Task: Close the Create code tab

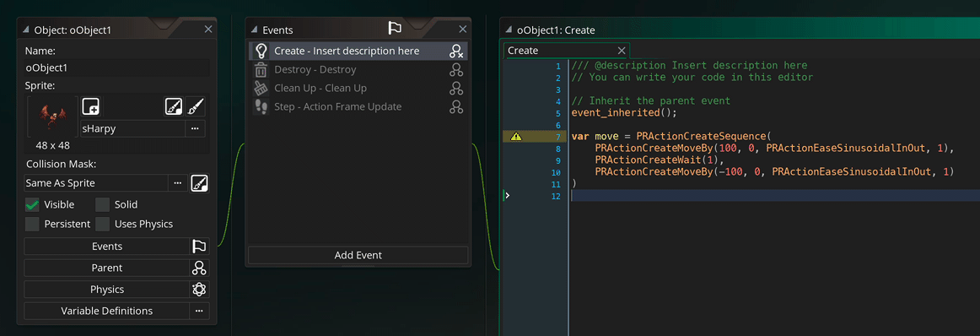Action: 622,51
